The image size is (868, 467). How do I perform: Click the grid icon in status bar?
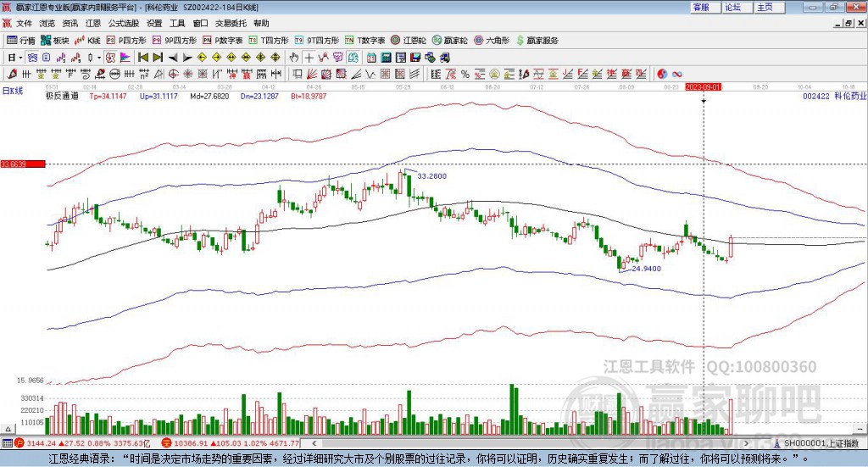[x=7, y=443]
